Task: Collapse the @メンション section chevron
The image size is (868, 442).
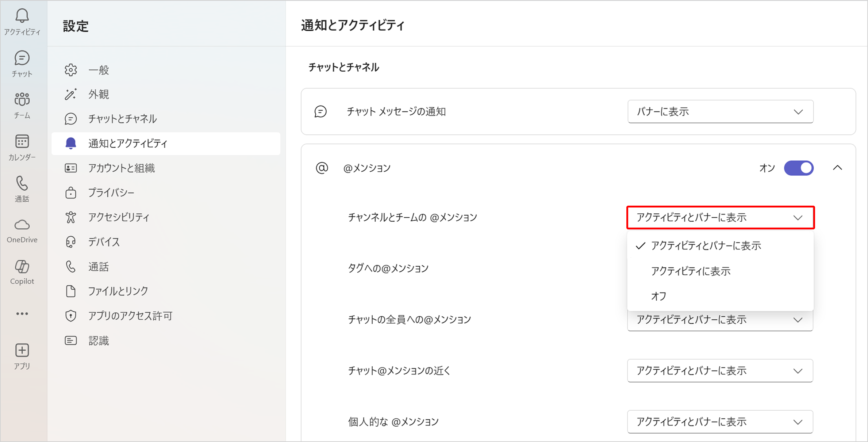Action: 837,168
